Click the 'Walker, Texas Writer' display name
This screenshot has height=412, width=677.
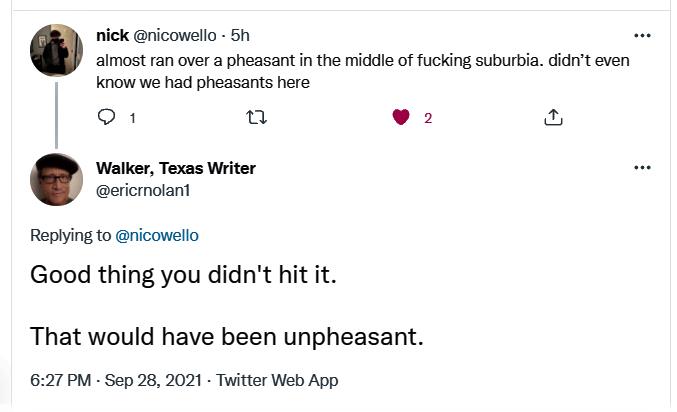[x=175, y=168]
